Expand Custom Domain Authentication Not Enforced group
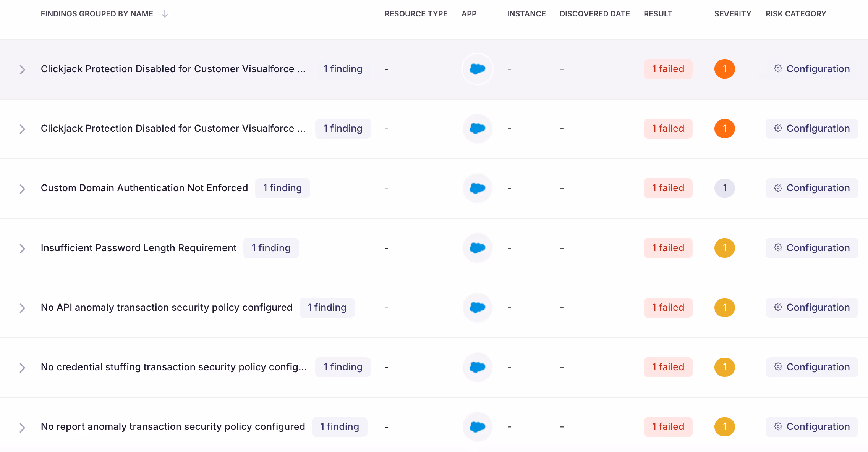868x452 pixels. (22, 189)
